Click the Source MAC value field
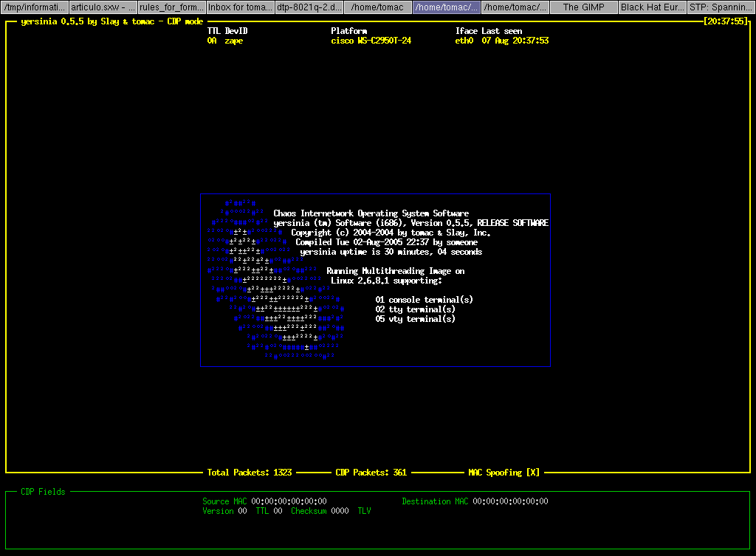Viewport: 756px width, 556px height. point(289,501)
